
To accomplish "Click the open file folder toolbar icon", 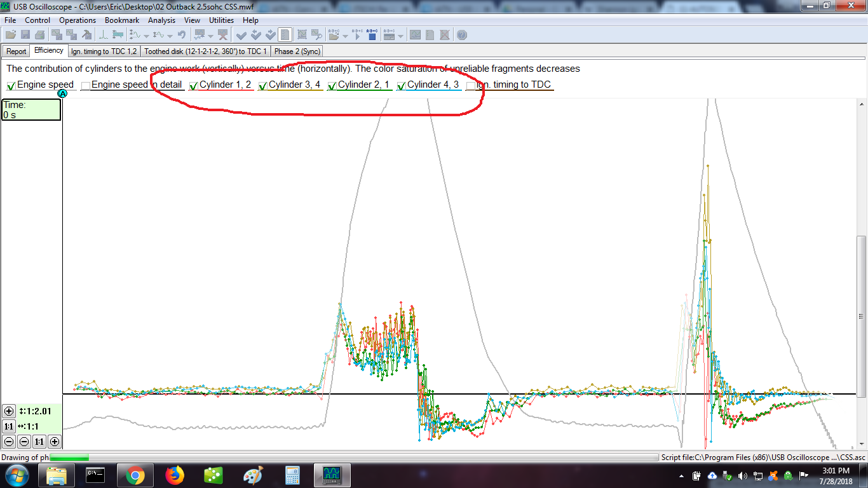I will [11, 35].
